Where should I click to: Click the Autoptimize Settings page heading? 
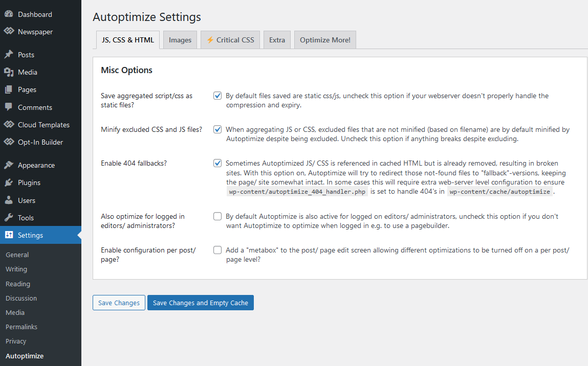coord(147,17)
